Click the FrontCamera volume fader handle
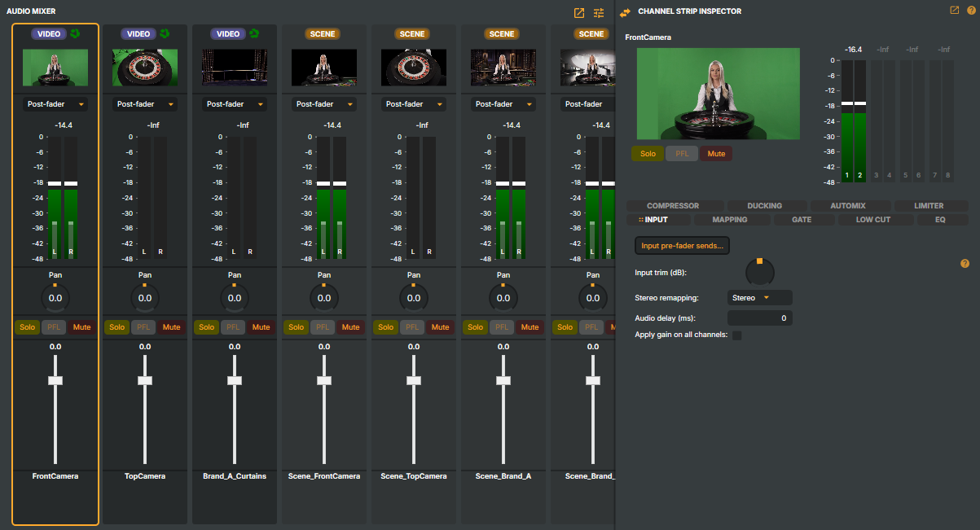This screenshot has width=980, height=530. (55, 380)
